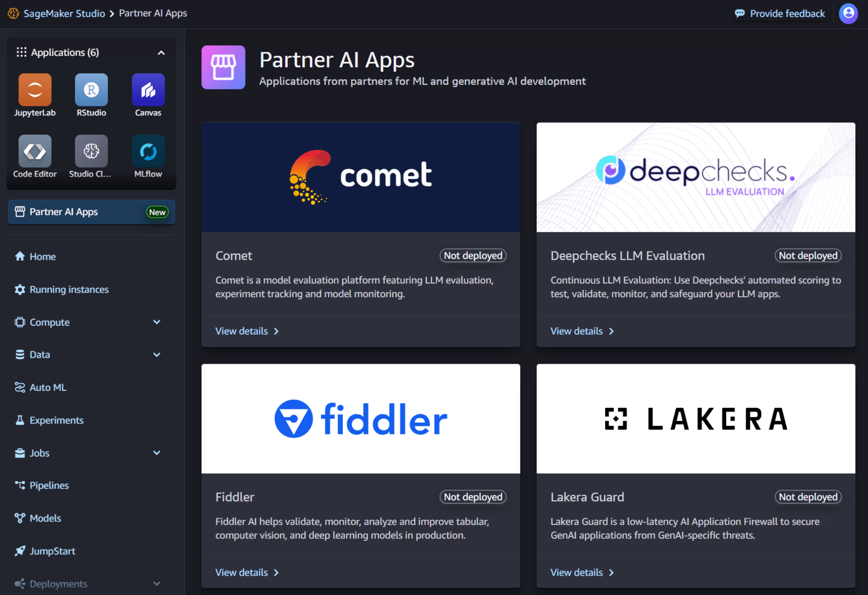Screen dimensions: 868x595
Task: Click the Home house icon
Action: (20, 256)
